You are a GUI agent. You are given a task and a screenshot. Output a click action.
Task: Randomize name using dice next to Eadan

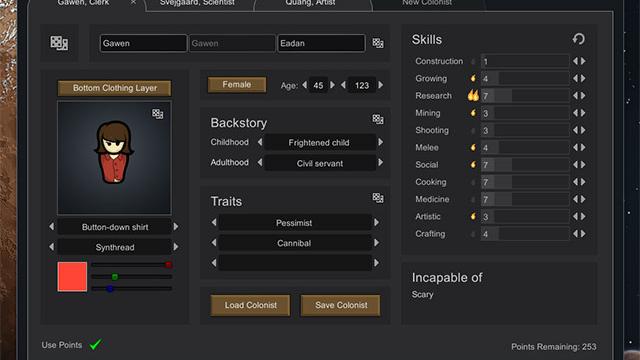(378, 43)
